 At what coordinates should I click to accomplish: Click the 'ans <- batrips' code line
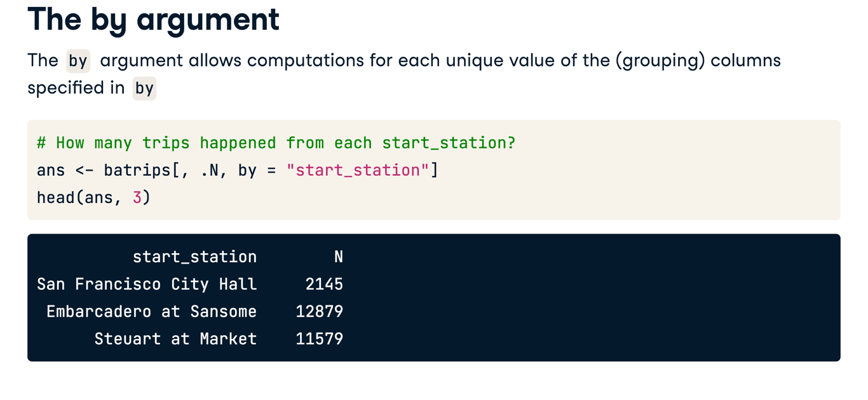238,170
